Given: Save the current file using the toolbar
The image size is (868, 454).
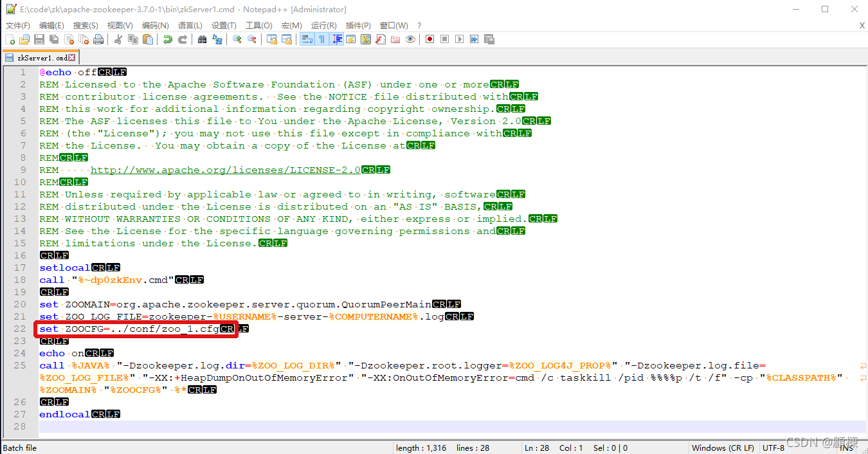Looking at the screenshot, I should click(x=39, y=39).
